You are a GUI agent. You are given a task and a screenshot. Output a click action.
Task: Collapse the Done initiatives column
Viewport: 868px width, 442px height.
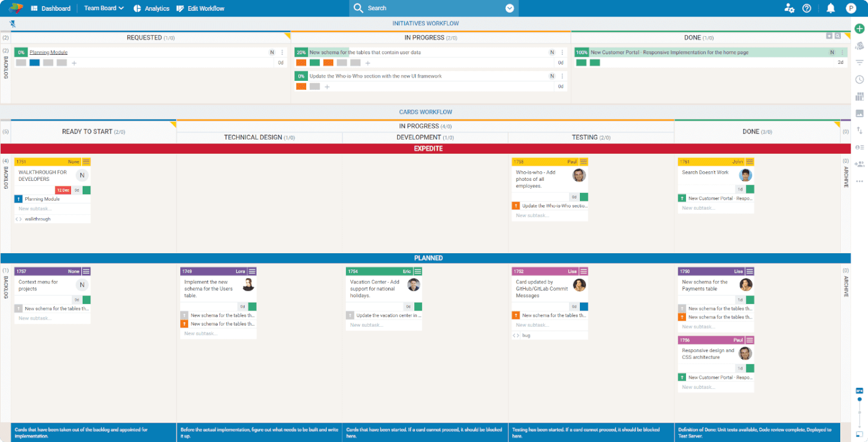coord(829,37)
